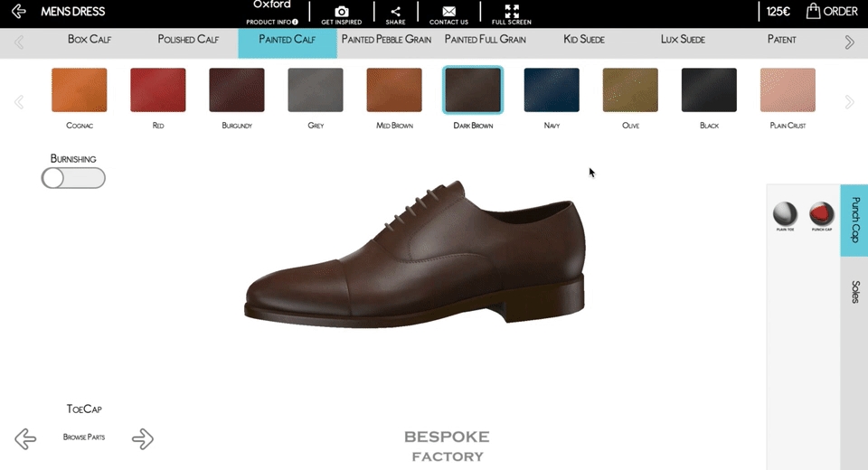Screen dimensions: 868x470
Task: Choose the Navy color swatch
Action: (552, 90)
